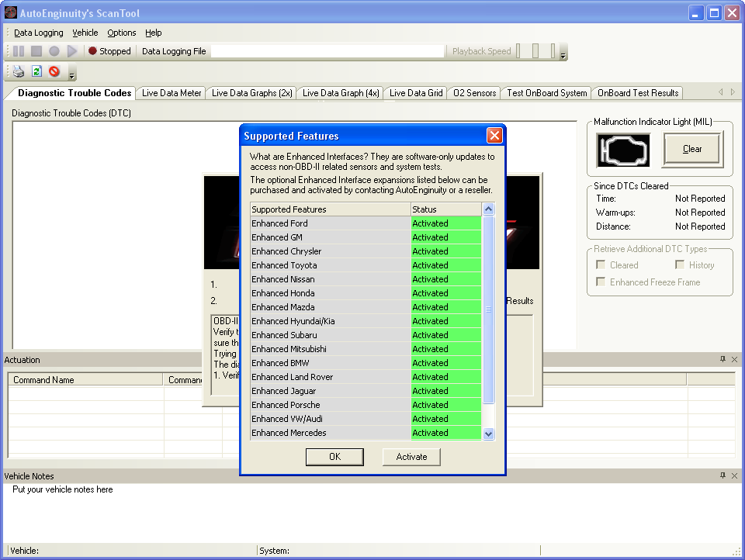Viewport: 745px width, 560px height.
Task: Select the Enhanced Nissan row
Action: pyautogui.click(x=366, y=279)
